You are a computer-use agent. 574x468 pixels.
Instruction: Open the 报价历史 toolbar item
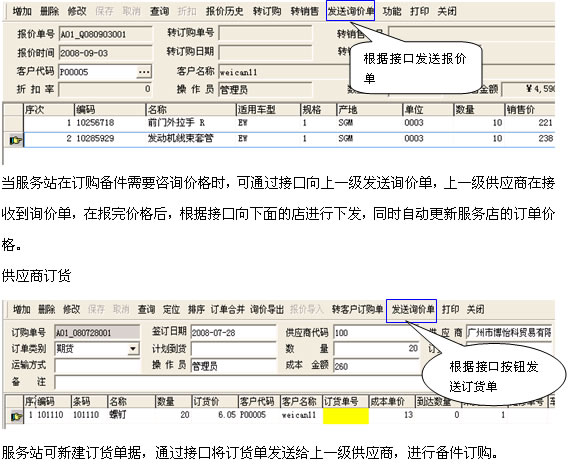tap(224, 11)
